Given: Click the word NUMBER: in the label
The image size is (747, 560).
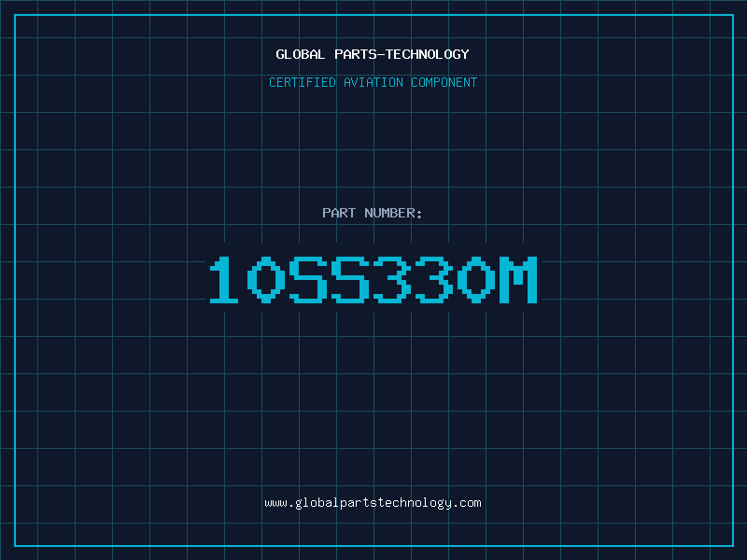Looking at the screenshot, I should click(393, 213).
